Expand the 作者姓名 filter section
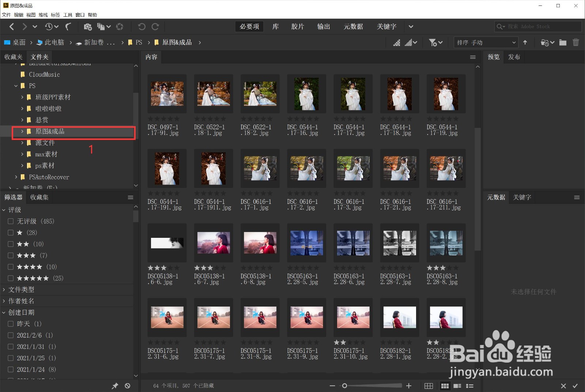Image resolution: width=585 pixels, height=392 pixels. pyautogui.click(x=4, y=301)
